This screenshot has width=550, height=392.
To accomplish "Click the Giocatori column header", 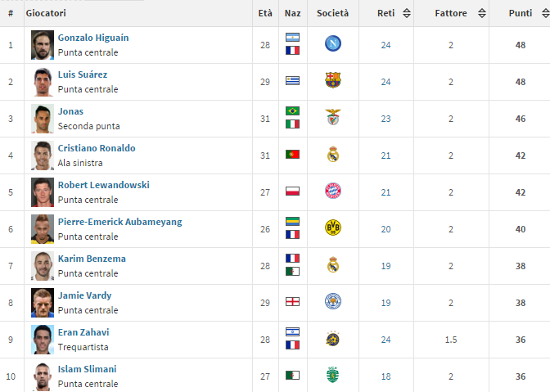I will click(x=46, y=13).
